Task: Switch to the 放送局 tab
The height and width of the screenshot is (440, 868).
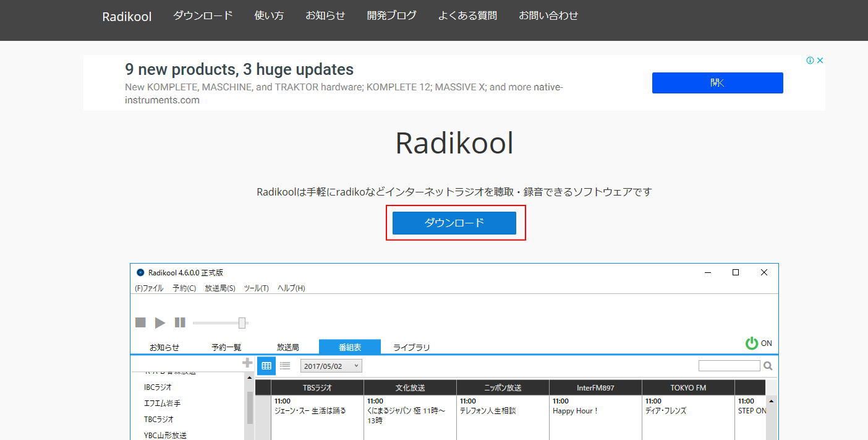Action: 288,347
